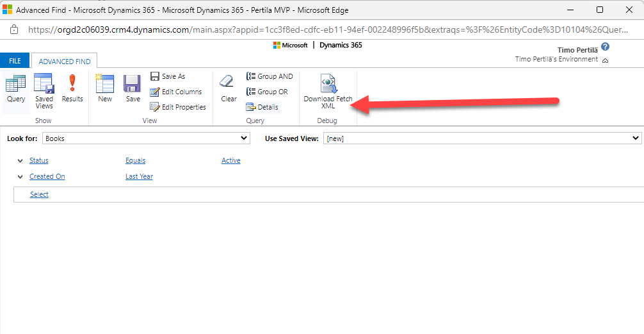Expand the Status row chevron
Image resolution: width=644 pixels, height=334 pixels.
coord(20,160)
